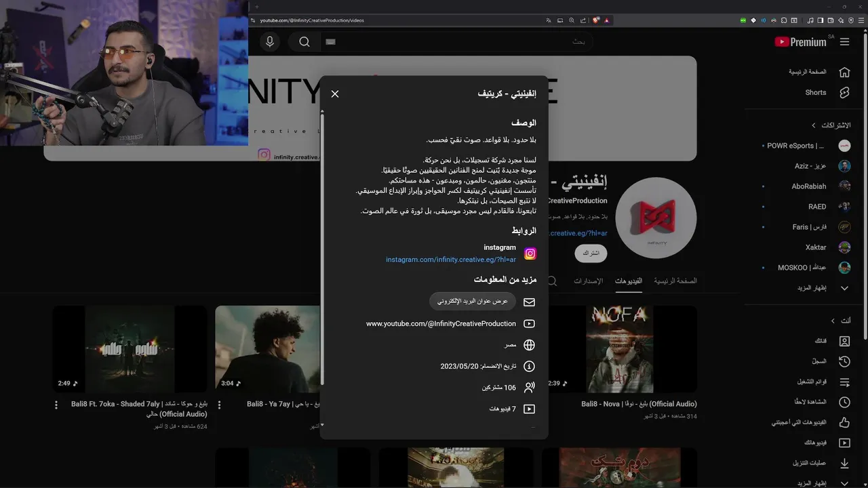This screenshot has width=868, height=488.
Task: Click the search magnifier icon in YouTube header
Action: point(304,42)
